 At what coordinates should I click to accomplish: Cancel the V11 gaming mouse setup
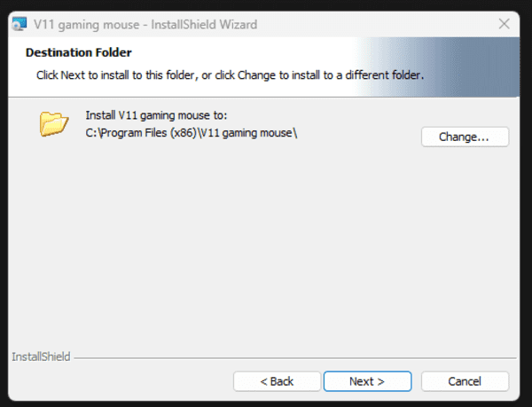465,381
